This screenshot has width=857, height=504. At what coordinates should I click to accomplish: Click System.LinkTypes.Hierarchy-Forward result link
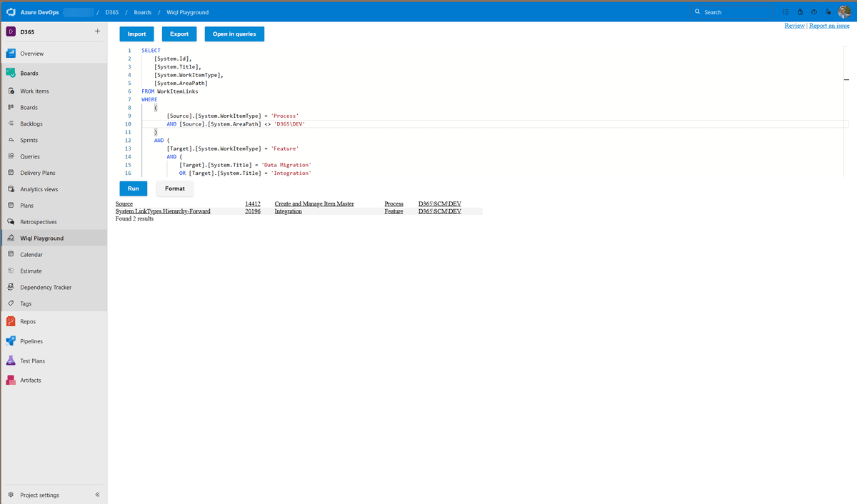(x=163, y=211)
